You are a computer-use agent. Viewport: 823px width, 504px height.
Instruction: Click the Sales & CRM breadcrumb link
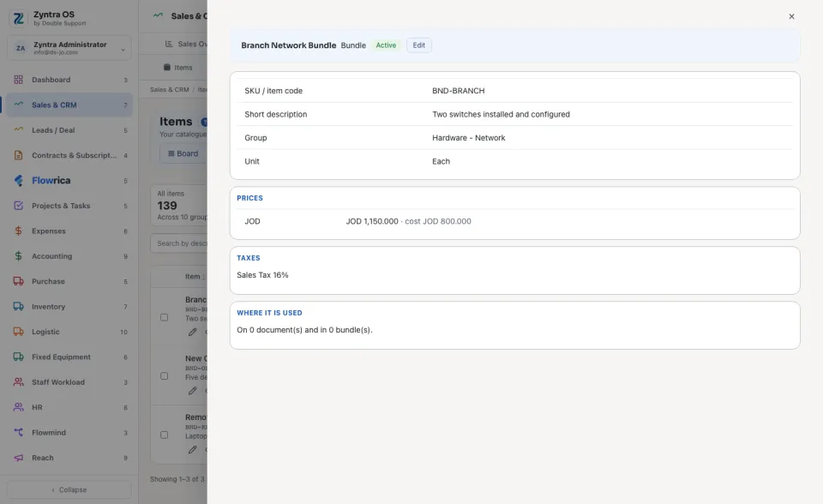point(169,90)
